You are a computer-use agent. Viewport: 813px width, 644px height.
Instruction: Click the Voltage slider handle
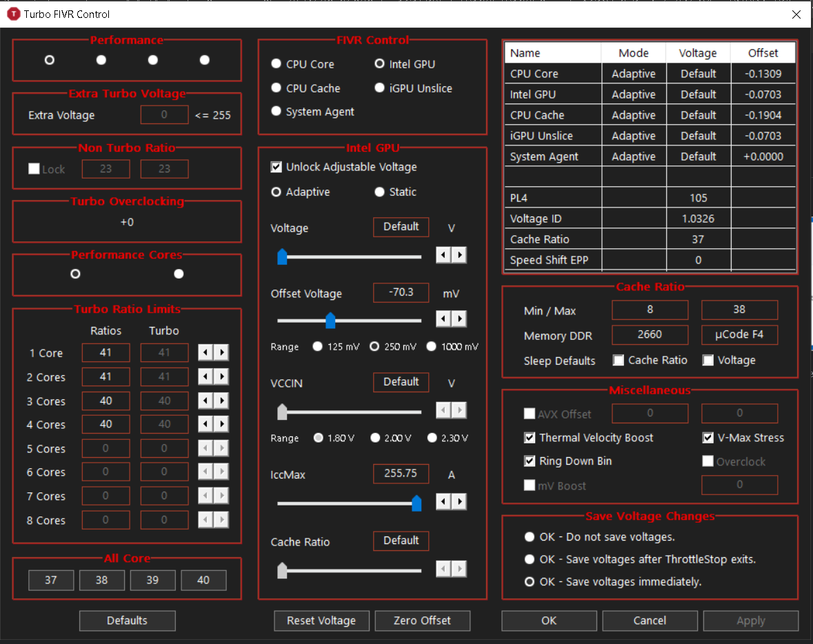(x=282, y=256)
